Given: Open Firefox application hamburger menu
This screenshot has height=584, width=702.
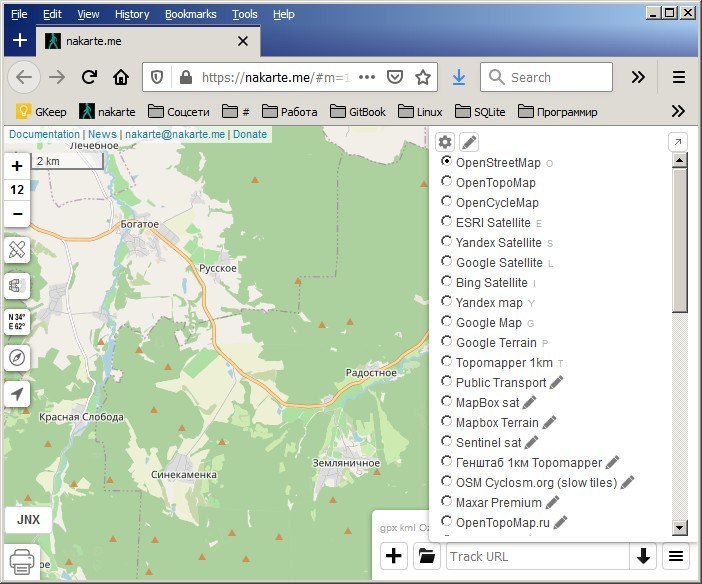Looking at the screenshot, I should click(x=679, y=77).
